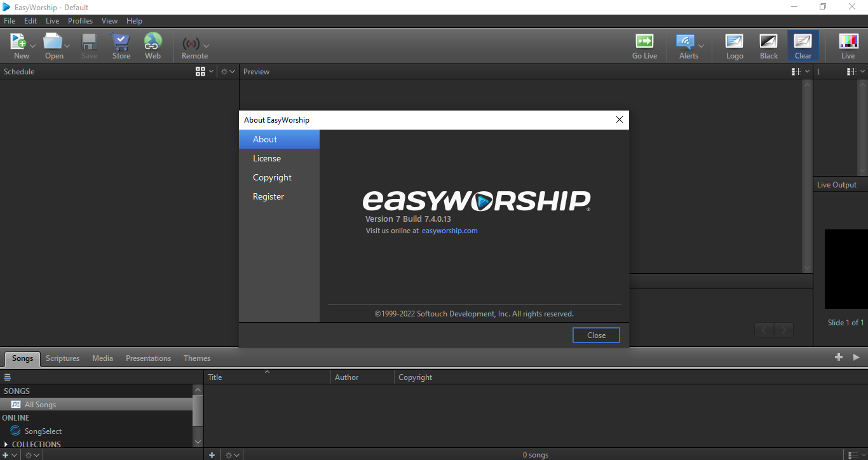Select Register in the About dialog
The height and width of the screenshot is (460, 868).
point(279,196)
